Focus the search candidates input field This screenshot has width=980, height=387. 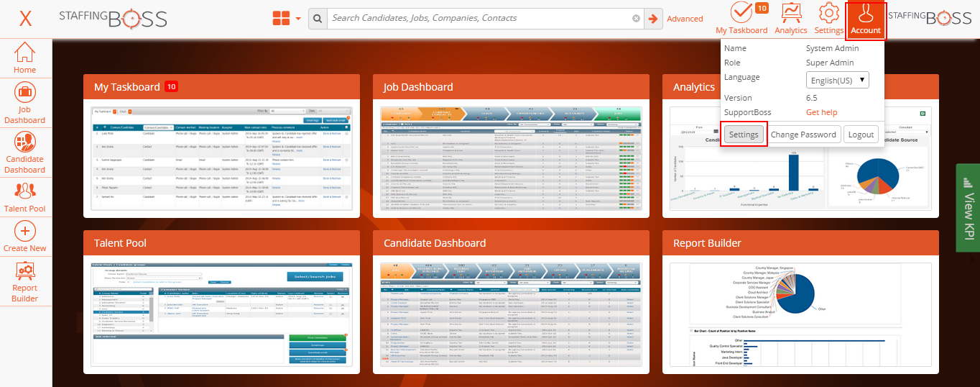tap(480, 19)
